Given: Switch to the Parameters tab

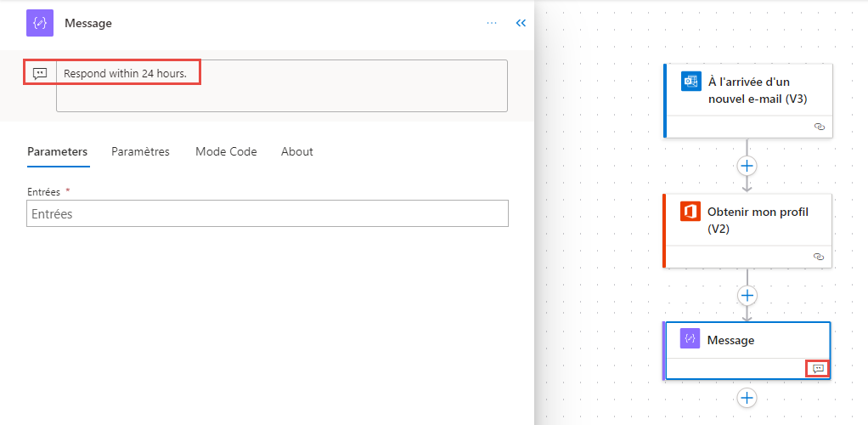Looking at the screenshot, I should click(58, 152).
